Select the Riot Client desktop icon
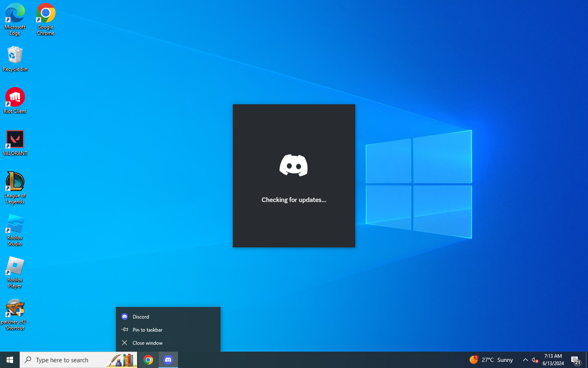588x368 pixels. click(15, 101)
